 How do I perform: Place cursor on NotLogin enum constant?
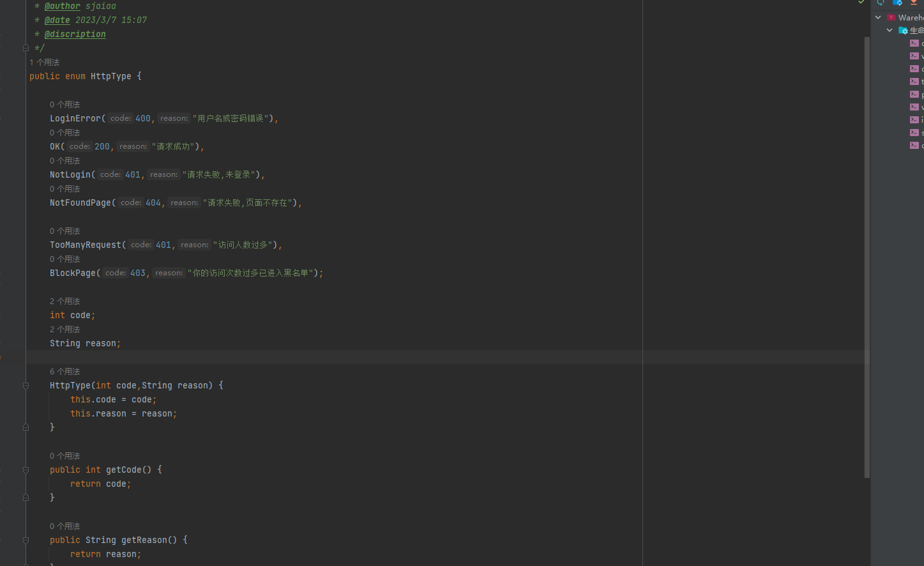70,174
